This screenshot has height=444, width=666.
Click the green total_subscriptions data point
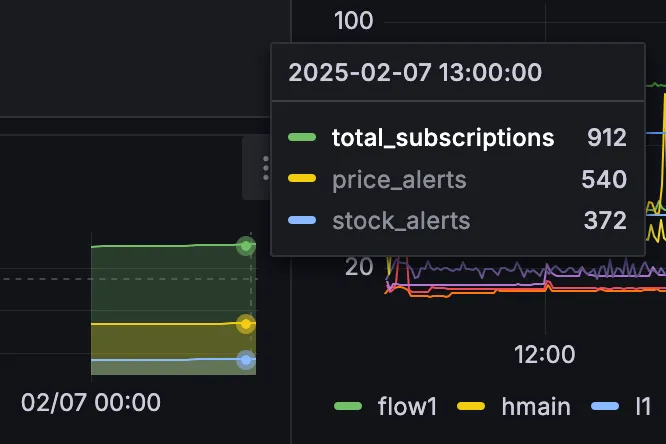246,245
